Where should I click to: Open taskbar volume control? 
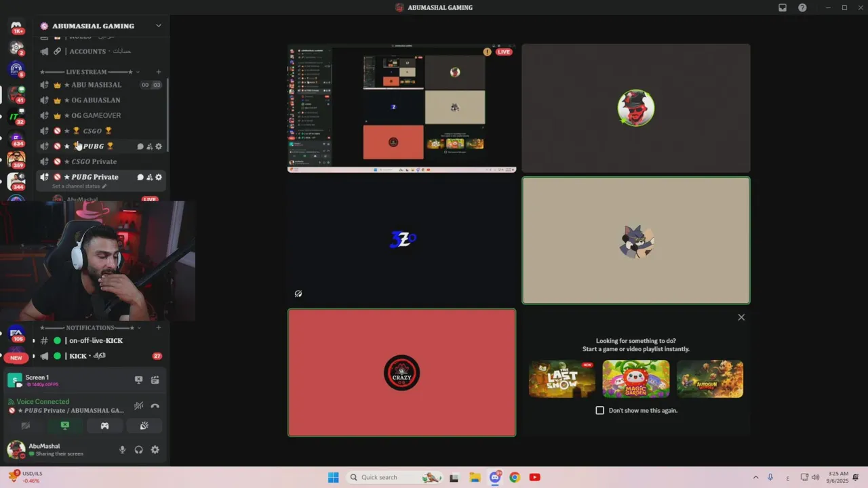click(x=815, y=477)
